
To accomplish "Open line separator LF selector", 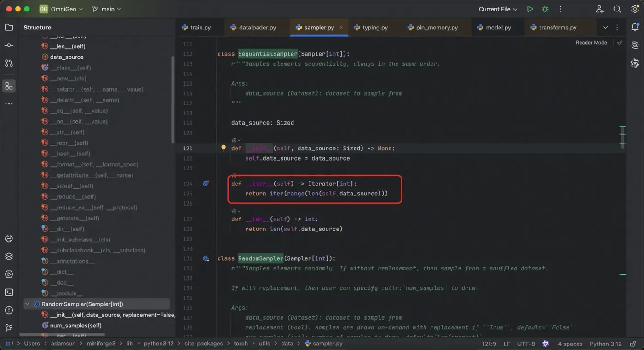I will coord(506,344).
